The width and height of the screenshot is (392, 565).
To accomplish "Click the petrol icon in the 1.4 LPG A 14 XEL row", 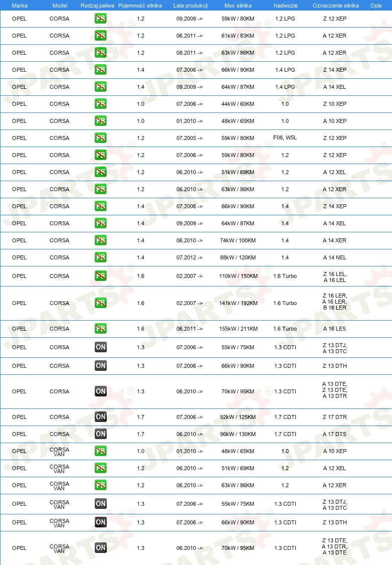I will click(100, 87).
